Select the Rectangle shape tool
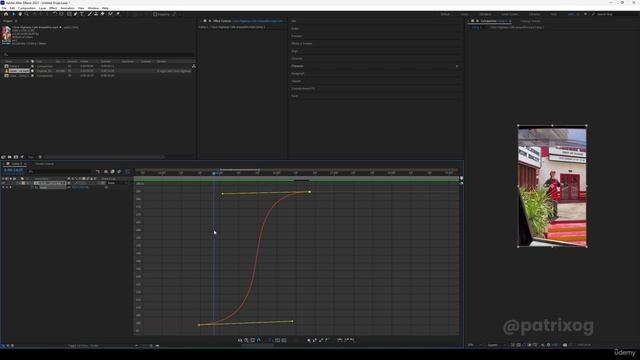 coord(69,14)
